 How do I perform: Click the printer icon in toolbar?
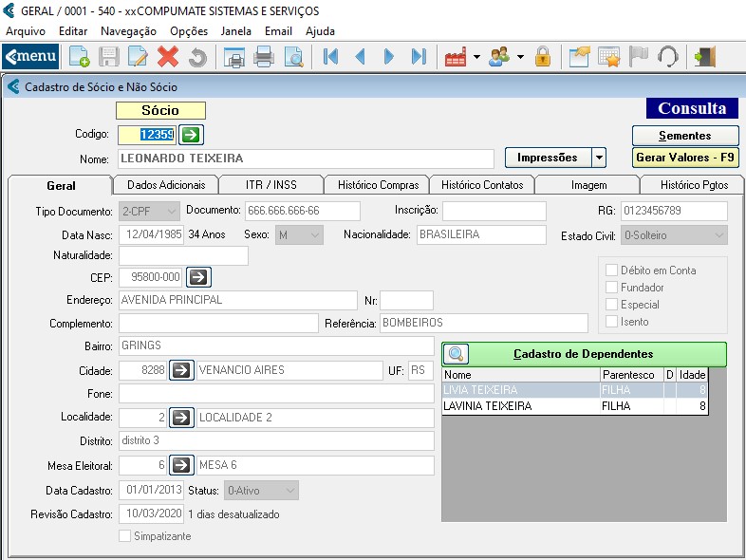[264, 57]
